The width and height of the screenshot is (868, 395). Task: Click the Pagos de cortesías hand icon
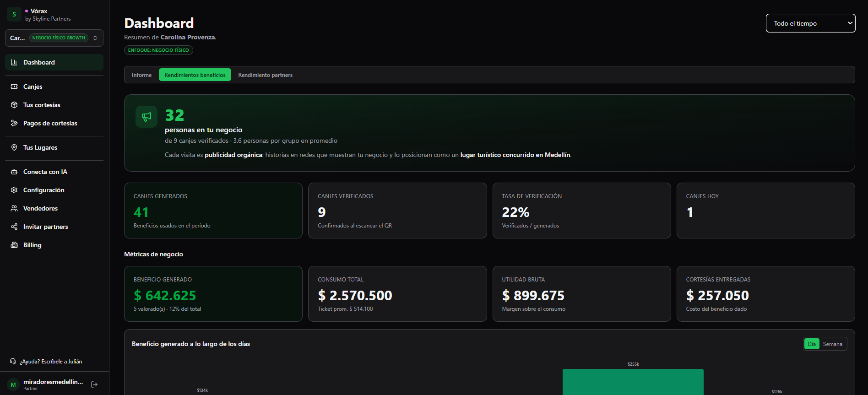coord(14,123)
